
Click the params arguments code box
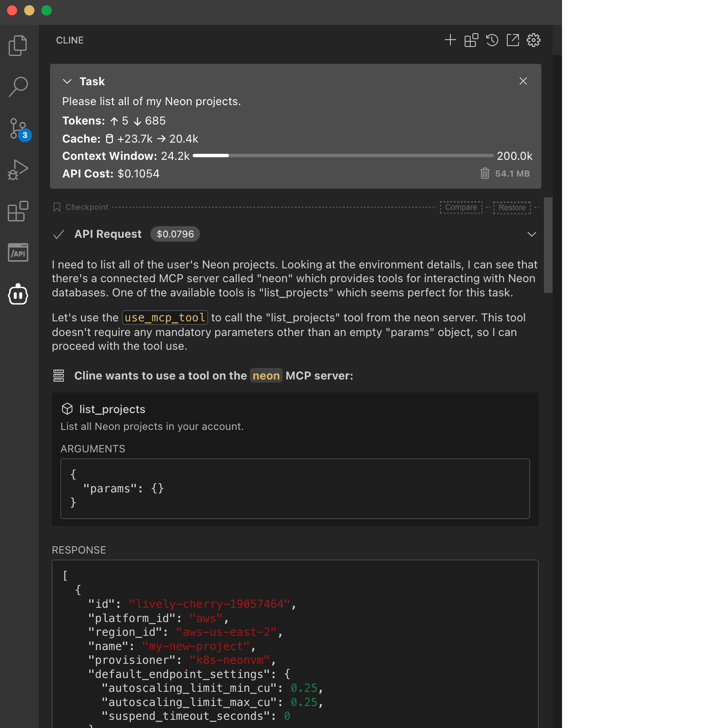tap(294, 489)
